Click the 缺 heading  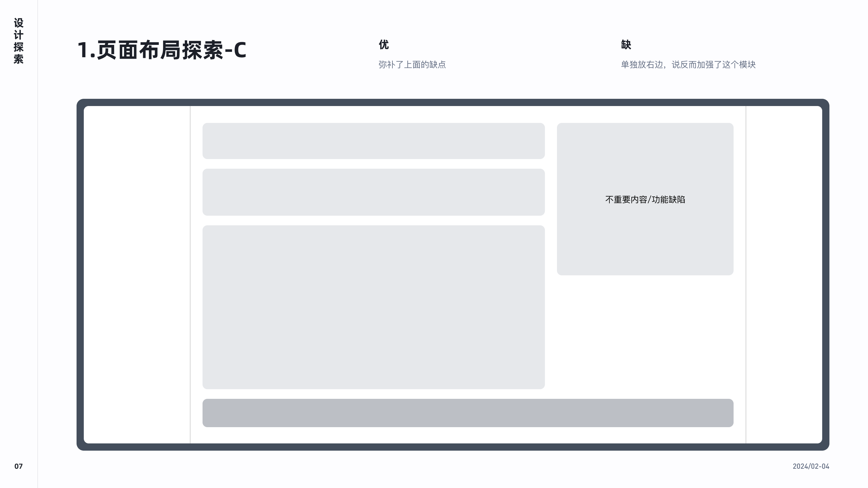[626, 45]
